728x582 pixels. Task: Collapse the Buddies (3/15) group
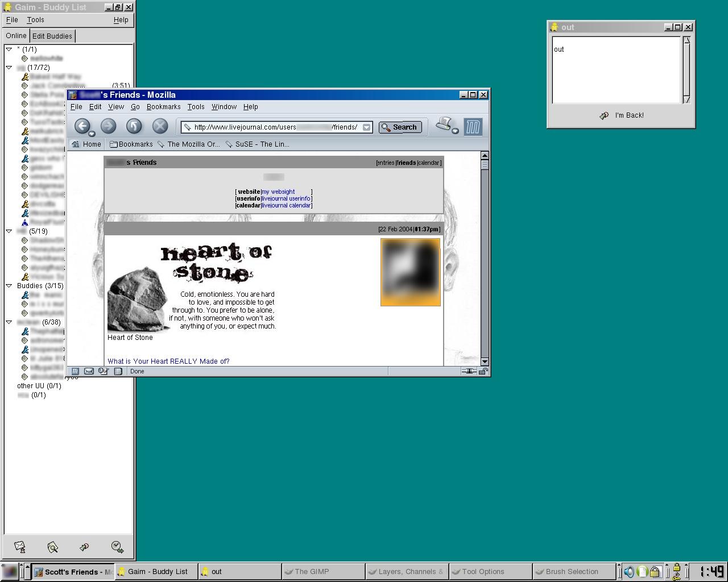coord(9,286)
